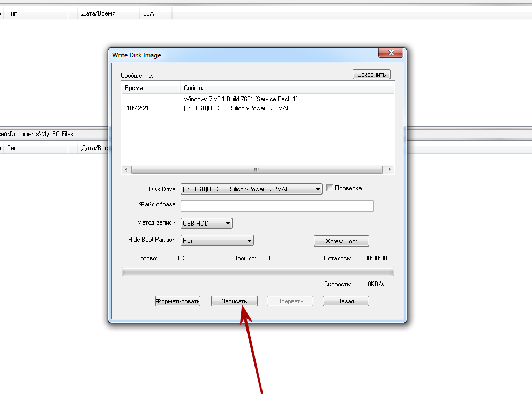The image size is (532, 402).
Task: Click the Событие column header
Action: pyautogui.click(x=287, y=88)
